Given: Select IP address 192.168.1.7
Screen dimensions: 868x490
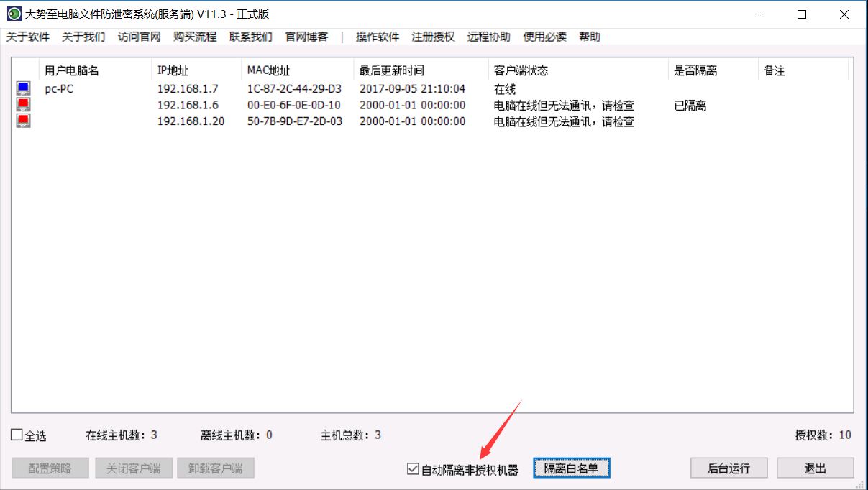Looking at the screenshot, I should [x=188, y=89].
